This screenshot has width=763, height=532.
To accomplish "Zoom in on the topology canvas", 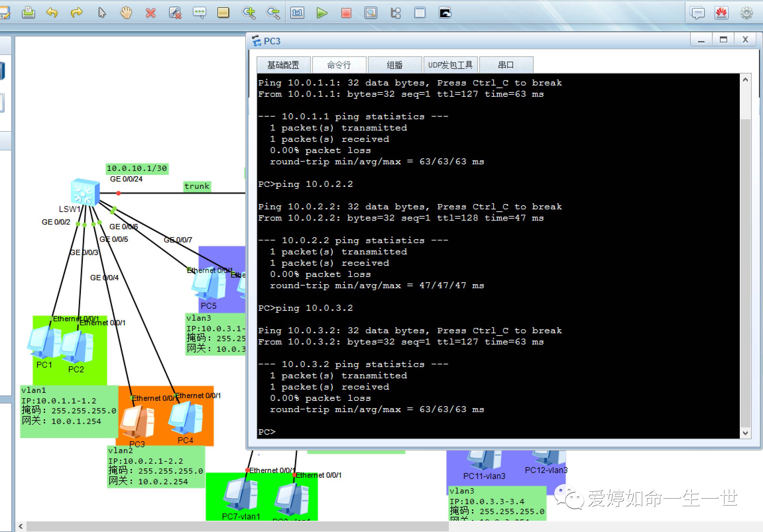I will coord(249,13).
